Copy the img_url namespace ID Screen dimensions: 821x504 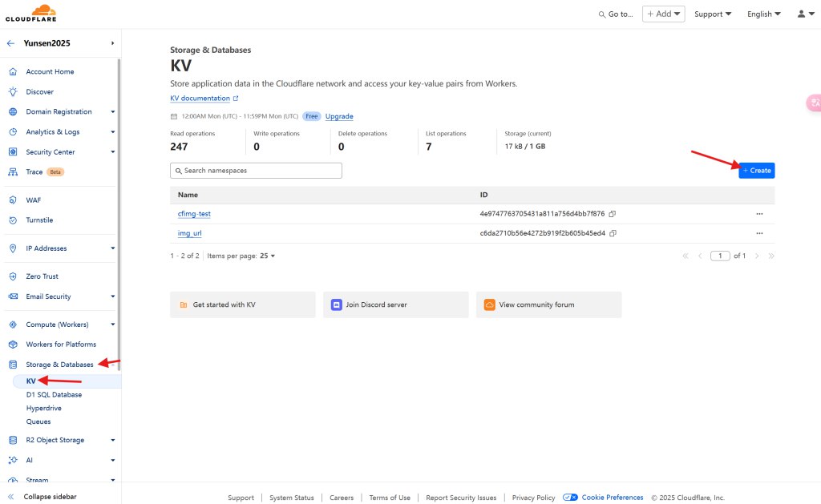pos(613,233)
